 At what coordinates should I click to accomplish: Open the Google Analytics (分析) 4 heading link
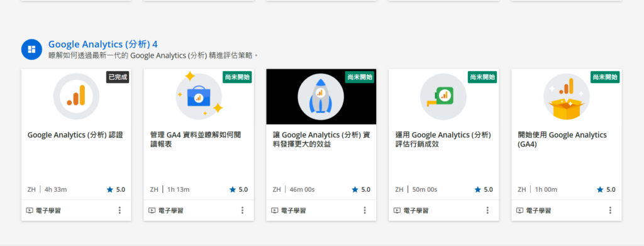pyautogui.click(x=103, y=44)
